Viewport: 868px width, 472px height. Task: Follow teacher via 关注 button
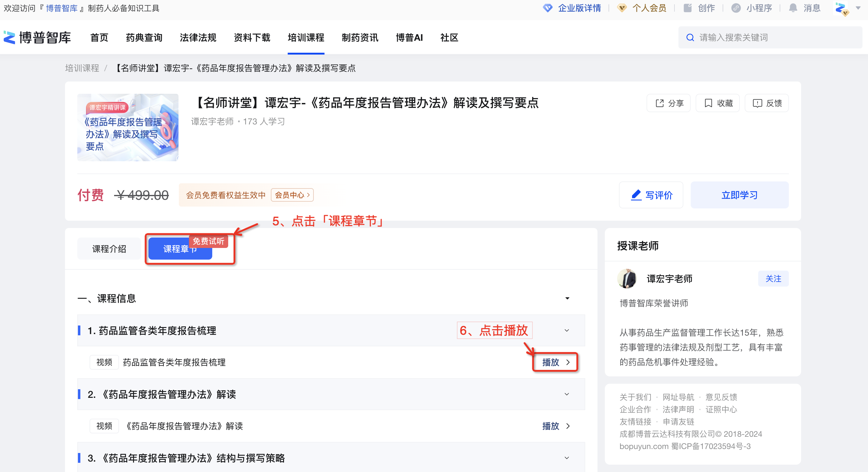click(773, 279)
